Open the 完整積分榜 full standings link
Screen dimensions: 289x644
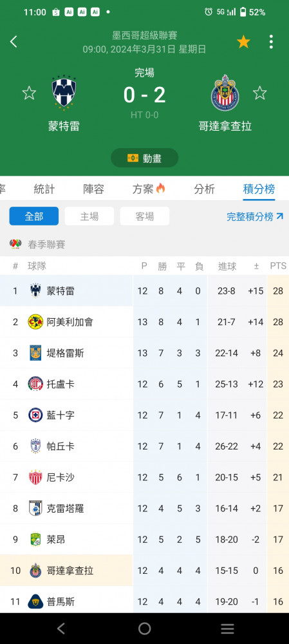tap(255, 216)
